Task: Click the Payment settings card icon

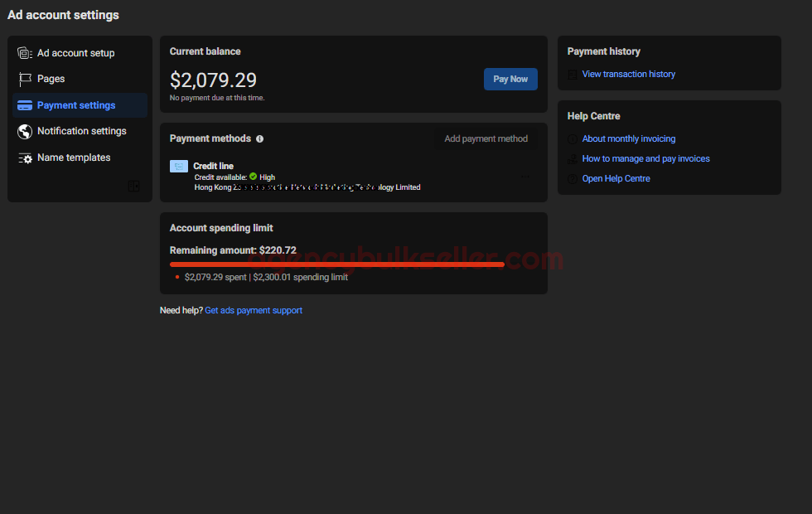Action: [x=25, y=105]
